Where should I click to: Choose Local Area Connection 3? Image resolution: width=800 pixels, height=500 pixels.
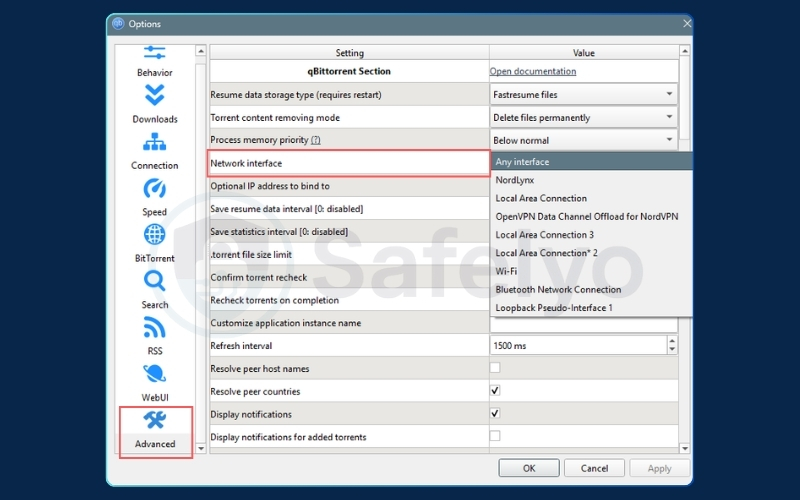click(591, 235)
